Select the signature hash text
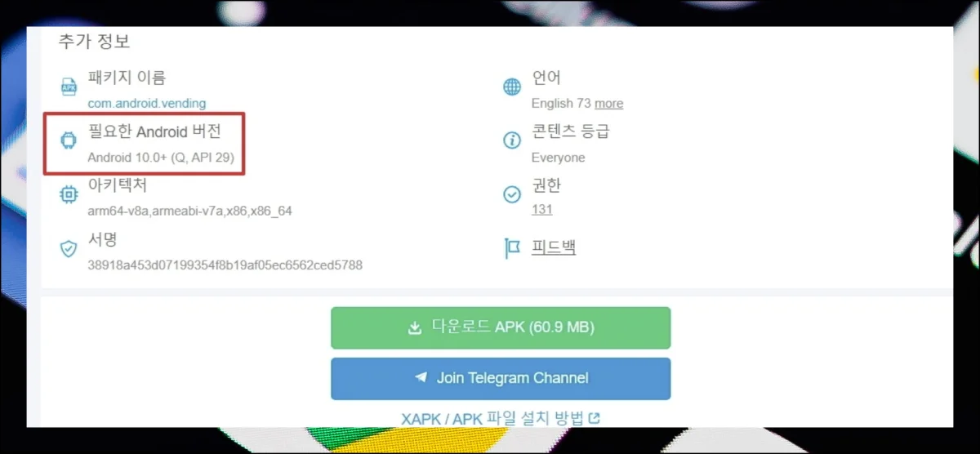This screenshot has height=454, width=980. [x=225, y=265]
